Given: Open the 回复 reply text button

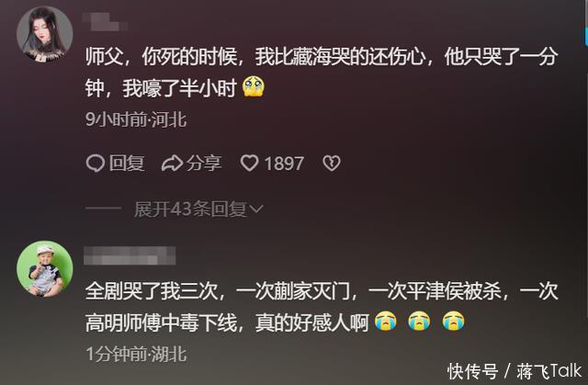Looking at the screenshot, I should click(x=127, y=164).
